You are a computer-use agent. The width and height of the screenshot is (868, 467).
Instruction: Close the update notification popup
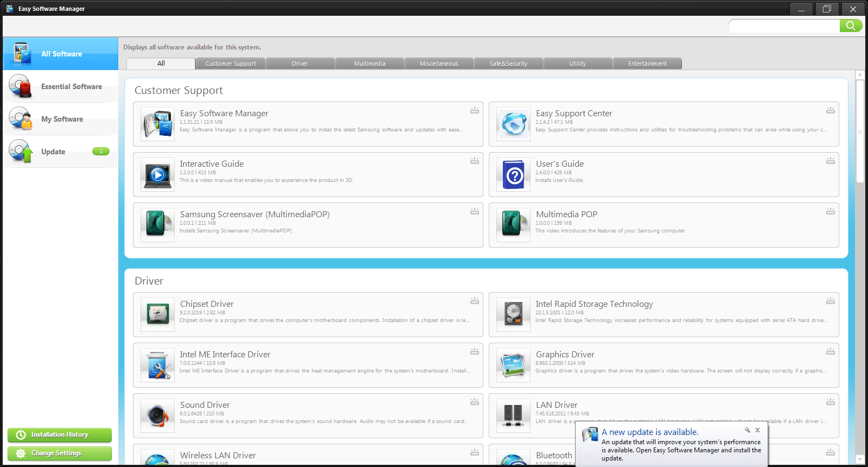coord(758,430)
